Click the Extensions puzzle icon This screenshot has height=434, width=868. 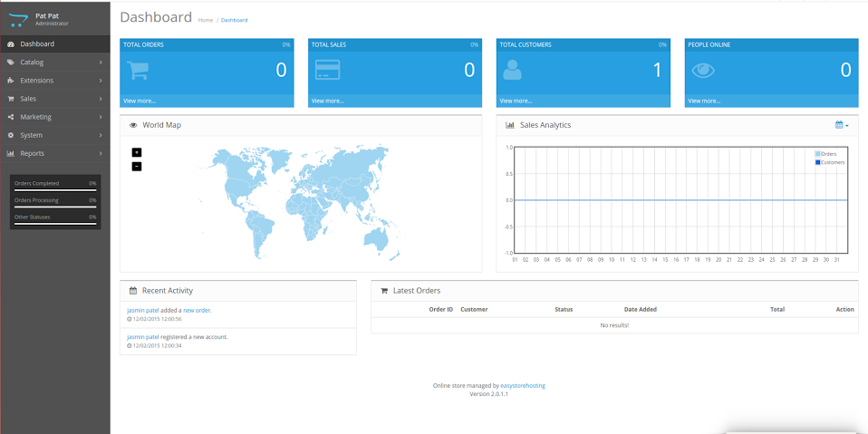[x=11, y=81]
